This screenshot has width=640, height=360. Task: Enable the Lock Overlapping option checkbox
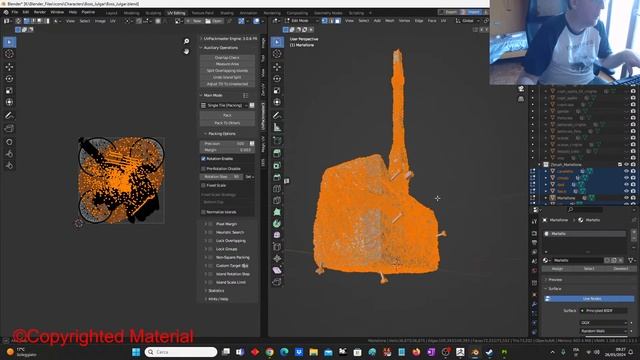[211, 241]
